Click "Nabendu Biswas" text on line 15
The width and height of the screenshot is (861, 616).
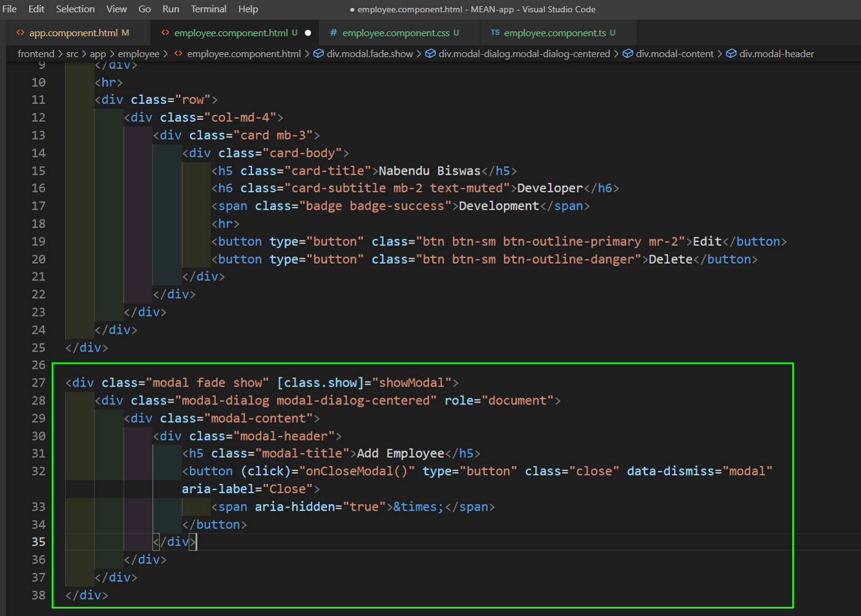click(x=429, y=171)
